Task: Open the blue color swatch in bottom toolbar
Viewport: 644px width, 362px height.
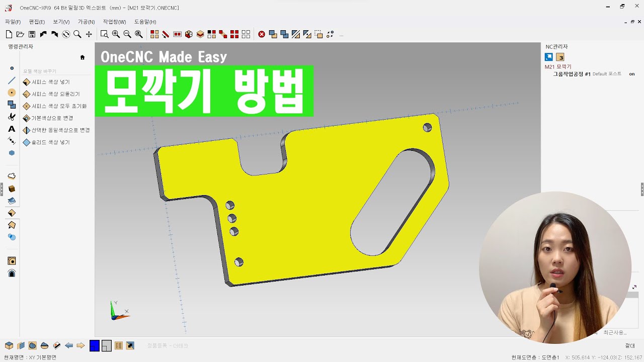Action: click(x=95, y=345)
